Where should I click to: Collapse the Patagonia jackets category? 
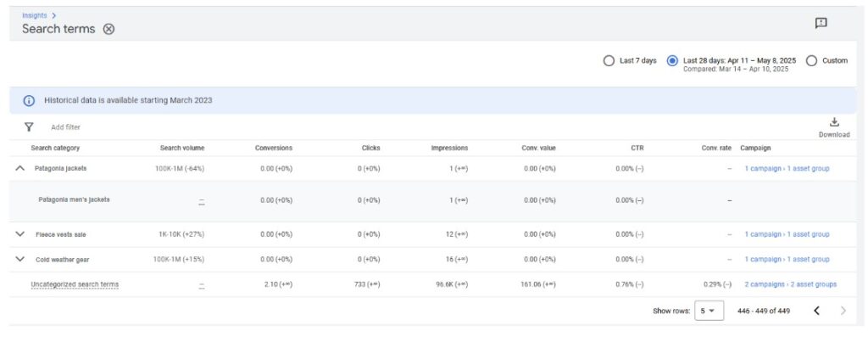[20, 168]
